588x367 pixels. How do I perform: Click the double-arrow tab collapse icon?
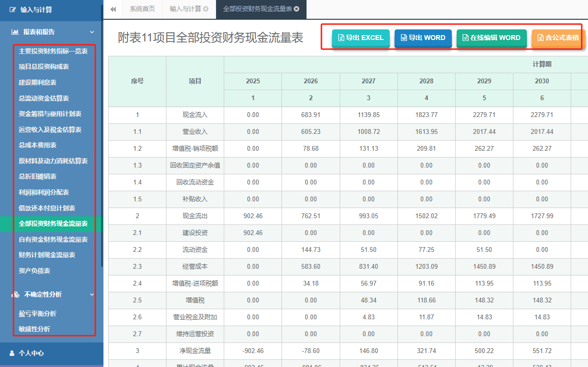(x=113, y=9)
